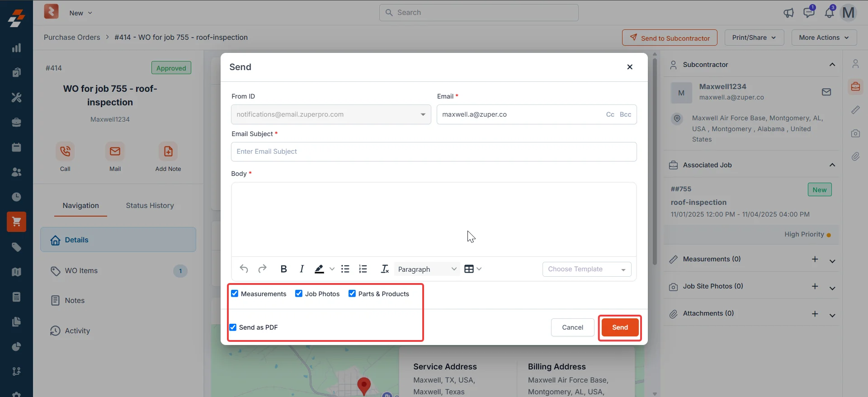Screen dimensions: 868x397
Task: Click inside the email Body text area
Action: coord(434,219)
